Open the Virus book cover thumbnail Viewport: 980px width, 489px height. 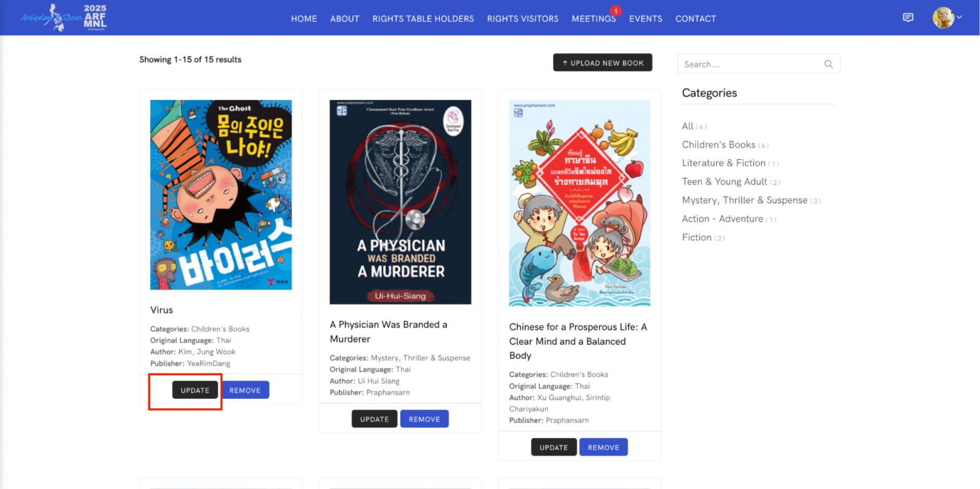[221, 195]
